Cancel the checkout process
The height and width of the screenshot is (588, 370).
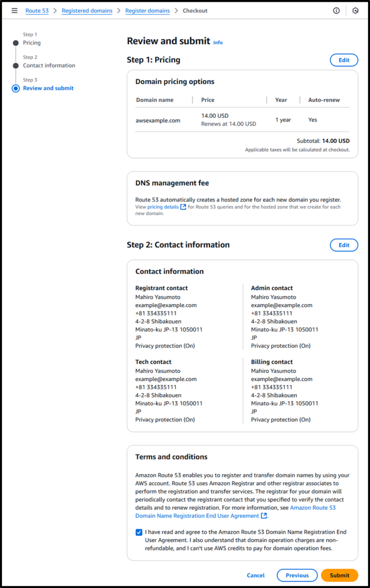pos(255,575)
